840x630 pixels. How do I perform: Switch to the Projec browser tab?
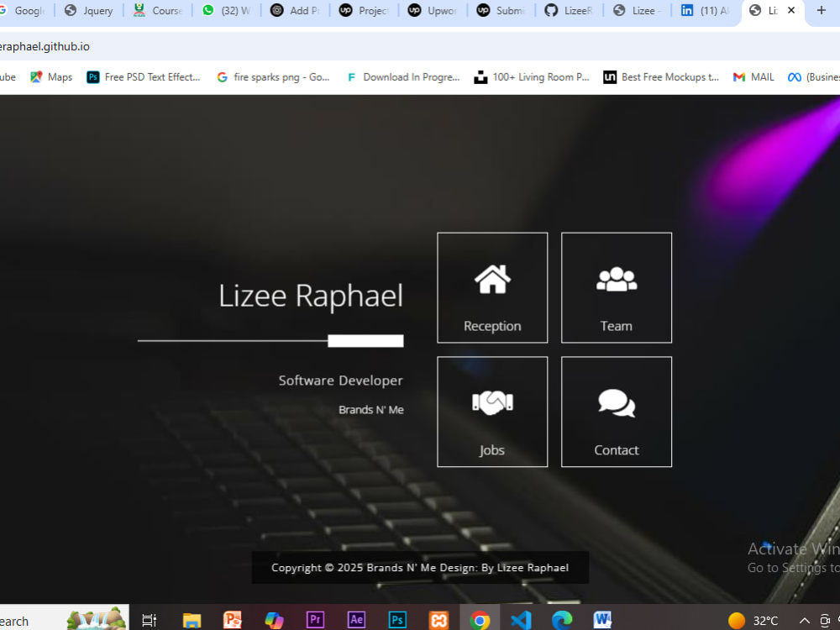pos(364,11)
